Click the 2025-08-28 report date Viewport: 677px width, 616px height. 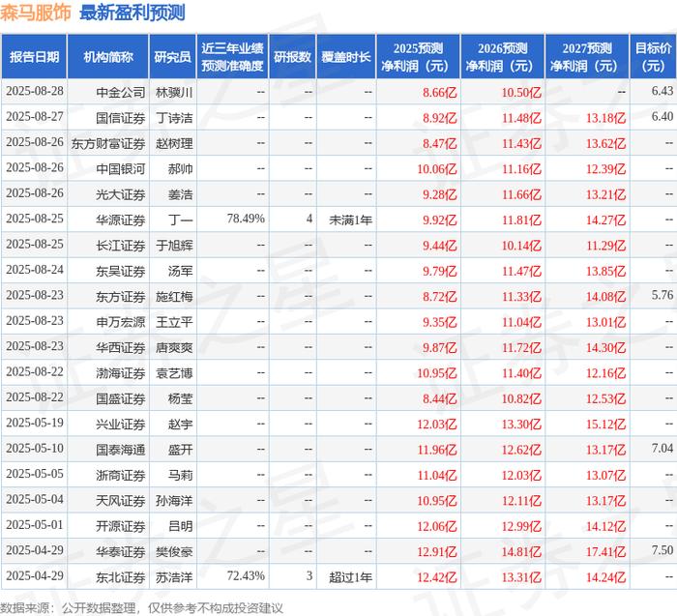click(35, 91)
